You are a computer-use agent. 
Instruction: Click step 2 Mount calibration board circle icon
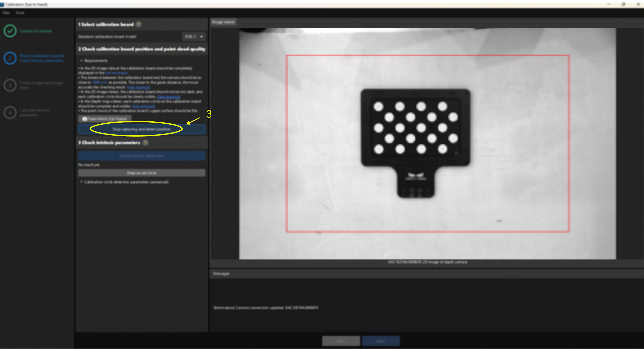coord(10,58)
